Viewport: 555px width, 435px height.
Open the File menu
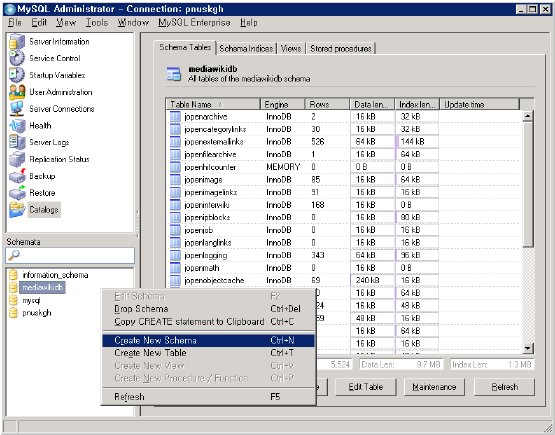tap(15, 23)
